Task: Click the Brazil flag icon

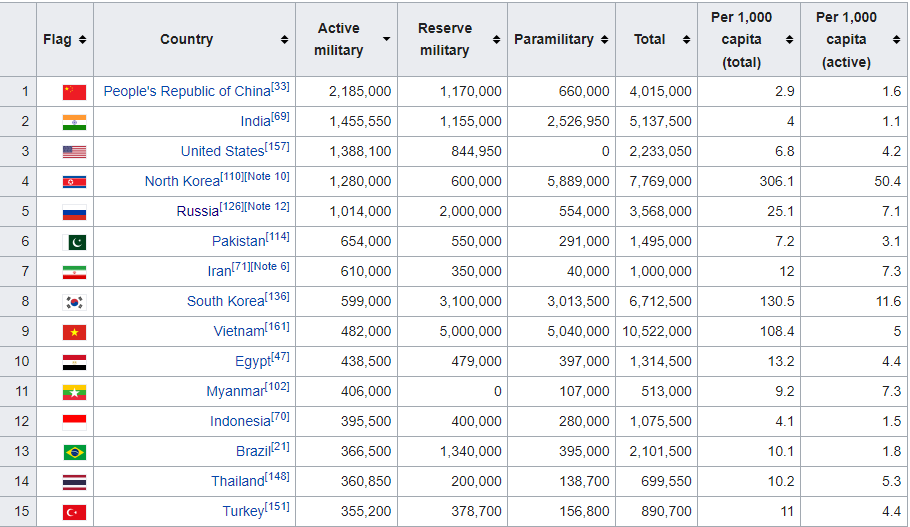Action: pos(74,452)
